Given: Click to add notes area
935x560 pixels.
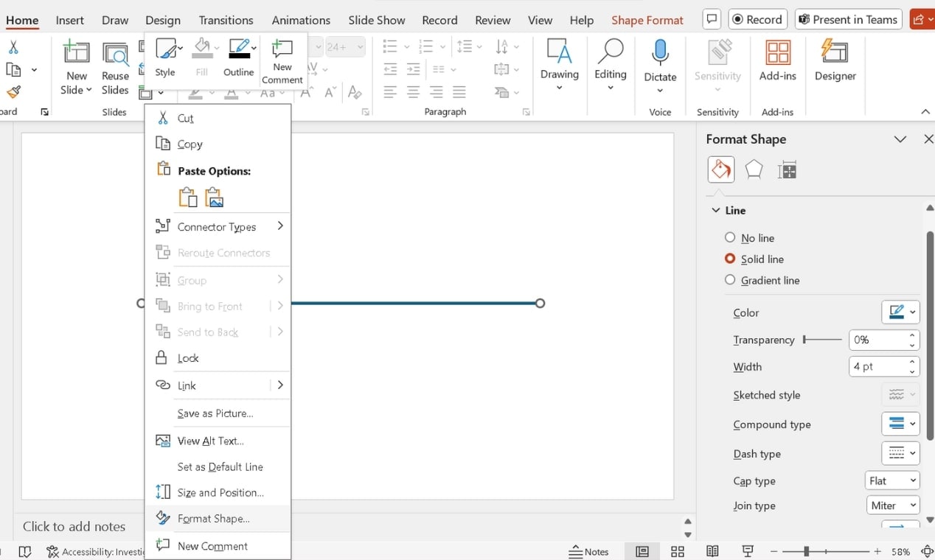Looking at the screenshot, I should [74, 527].
